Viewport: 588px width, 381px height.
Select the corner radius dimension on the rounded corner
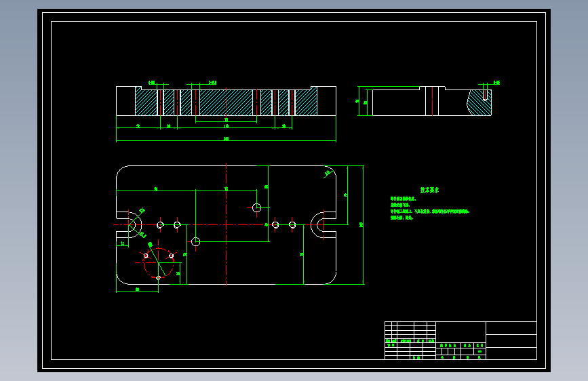328,173
